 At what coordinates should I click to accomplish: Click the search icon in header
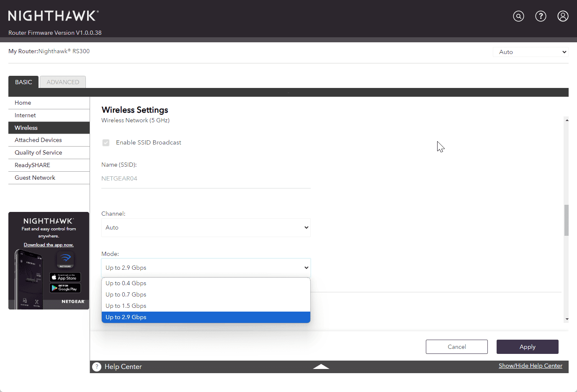(518, 16)
